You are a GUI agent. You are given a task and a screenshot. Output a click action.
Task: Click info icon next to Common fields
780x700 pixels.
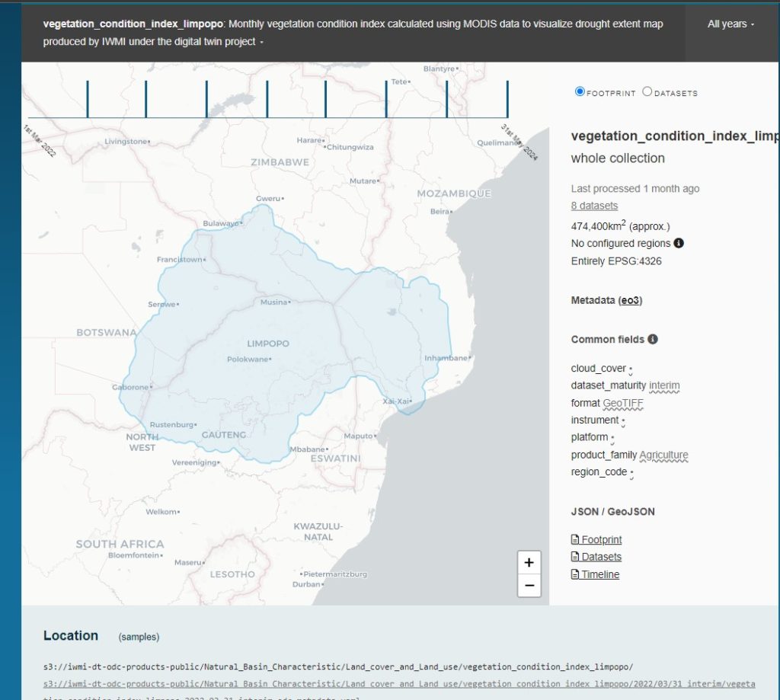pos(653,339)
